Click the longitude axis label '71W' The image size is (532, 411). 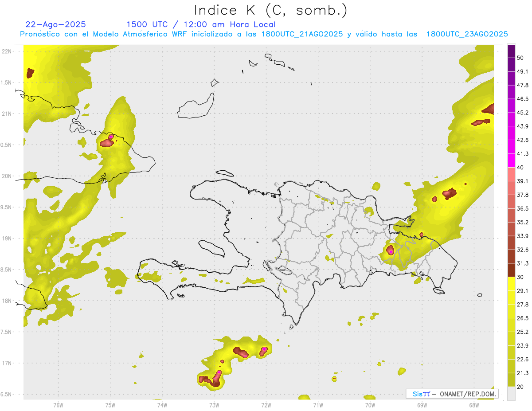click(x=318, y=405)
